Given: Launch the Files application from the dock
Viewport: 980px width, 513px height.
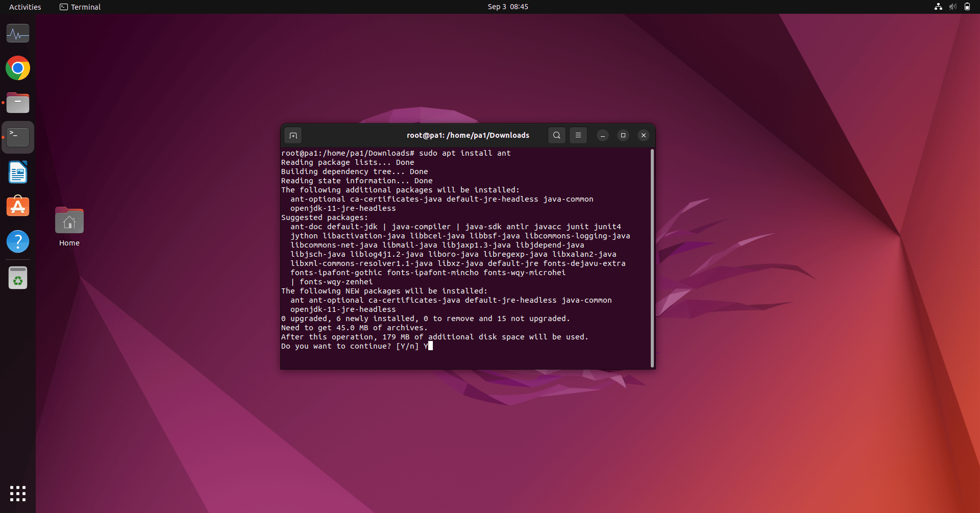Looking at the screenshot, I should [17, 103].
